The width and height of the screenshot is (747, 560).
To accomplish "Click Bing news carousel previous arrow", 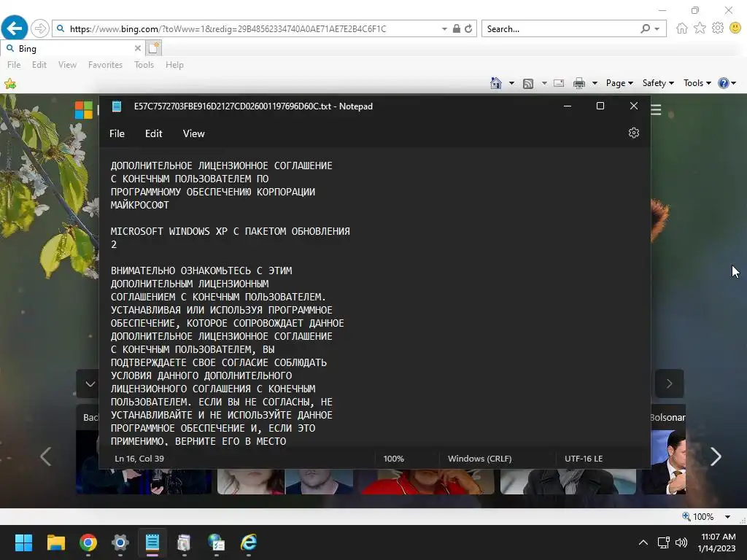I will [45, 456].
